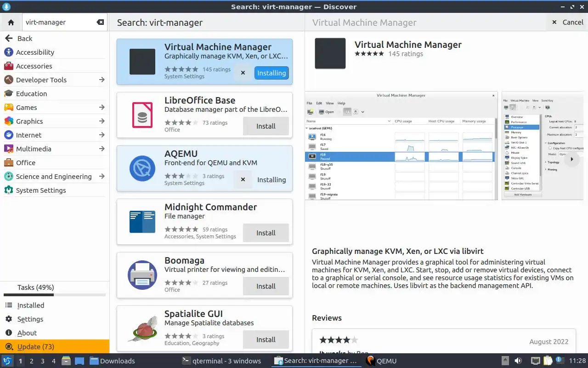Select the Developer Tools category
Image resolution: width=588 pixels, height=368 pixels.
tap(55, 80)
